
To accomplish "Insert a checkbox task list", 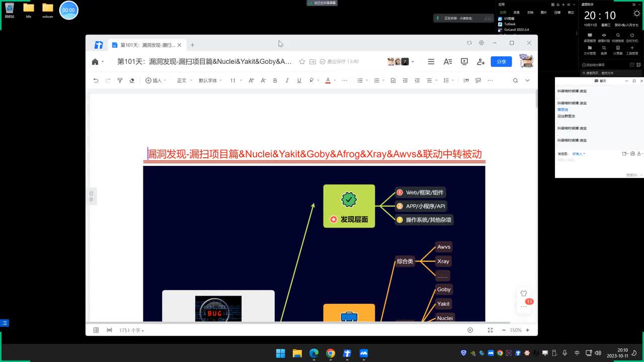I will click(x=393, y=80).
